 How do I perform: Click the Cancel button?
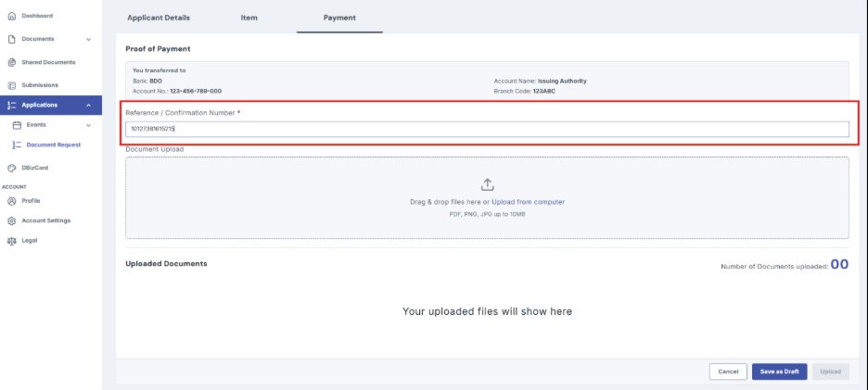[728, 371]
